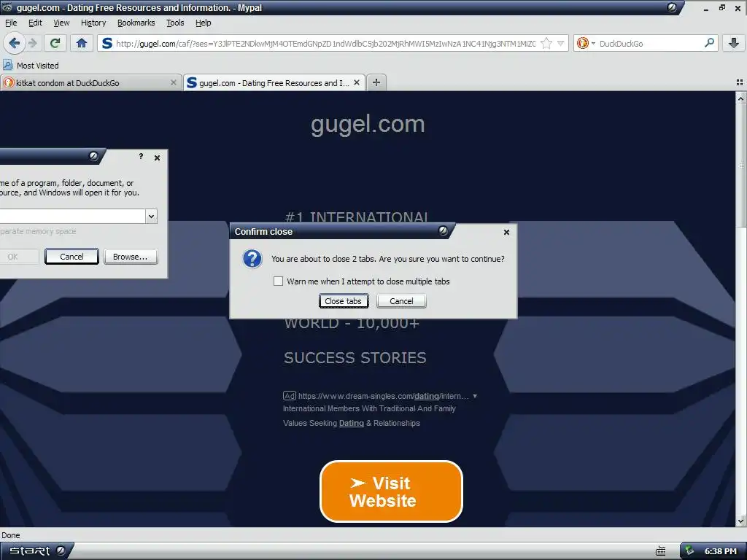The image size is (747, 560).
Task: Click the list all tabs grid icon
Action: pos(740,83)
